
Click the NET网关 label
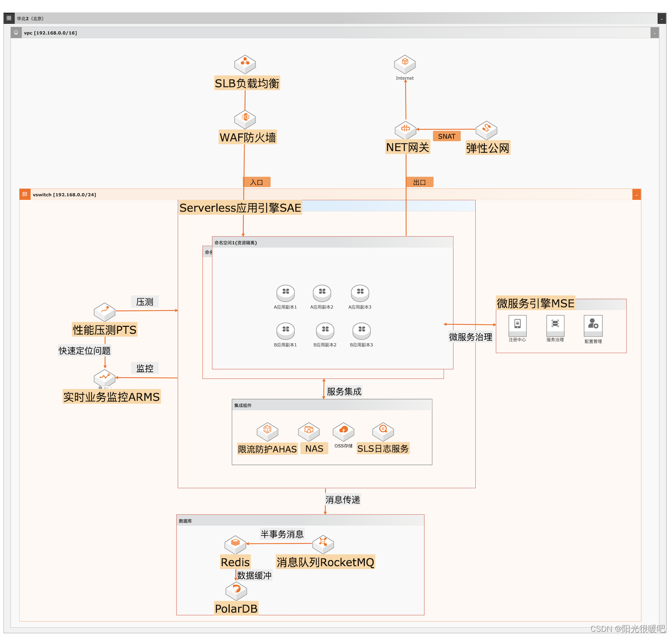408,147
